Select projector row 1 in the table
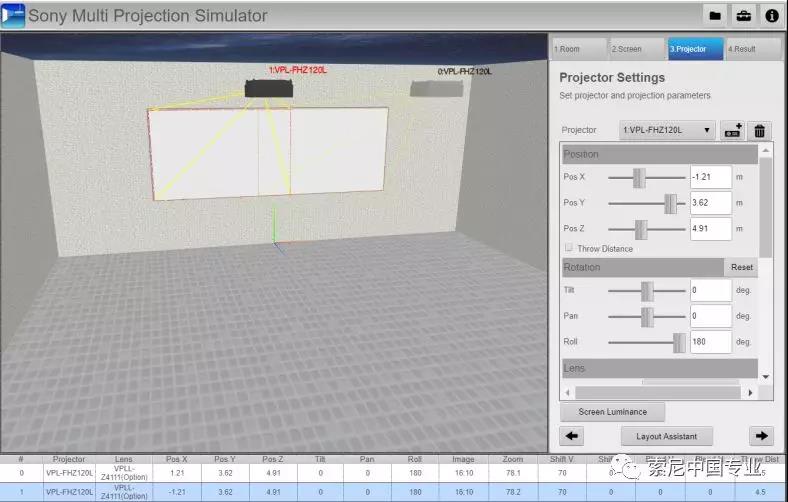 pyautogui.click(x=394, y=492)
